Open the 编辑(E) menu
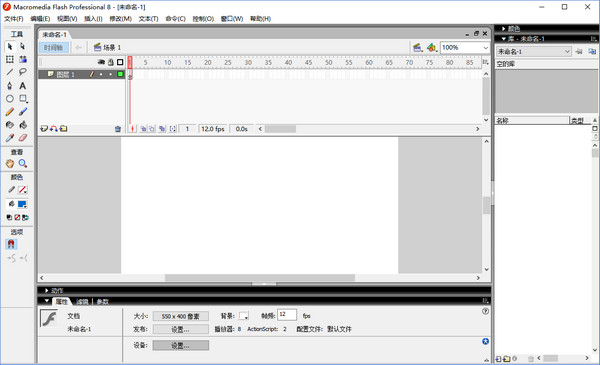The image size is (600, 365). tap(40, 19)
